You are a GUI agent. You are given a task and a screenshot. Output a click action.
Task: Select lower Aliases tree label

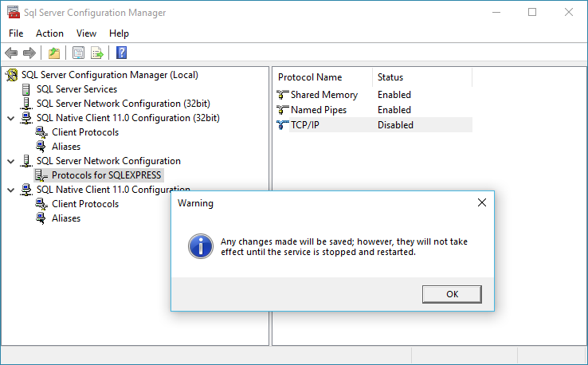point(66,218)
